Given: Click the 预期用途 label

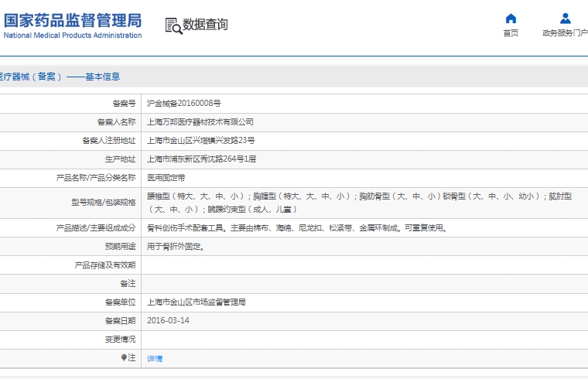Looking at the screenshot, I should pyautogui.click(x=121, y=247).
